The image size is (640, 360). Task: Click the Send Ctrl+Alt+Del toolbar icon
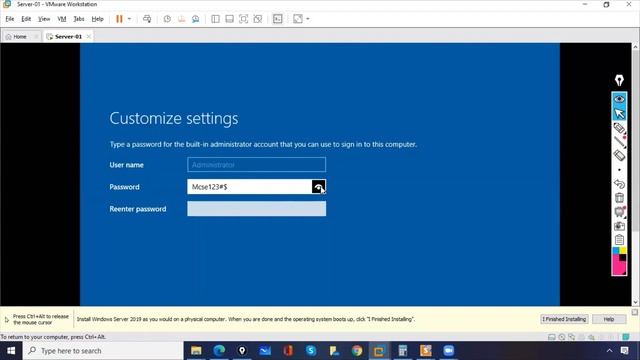pyautogui.click(x=147, y=19)
